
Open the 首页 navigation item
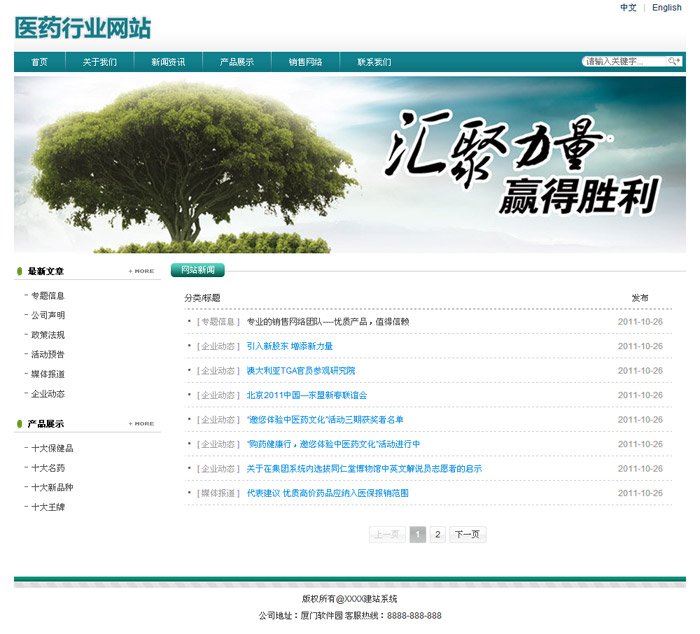pos(39,62)
